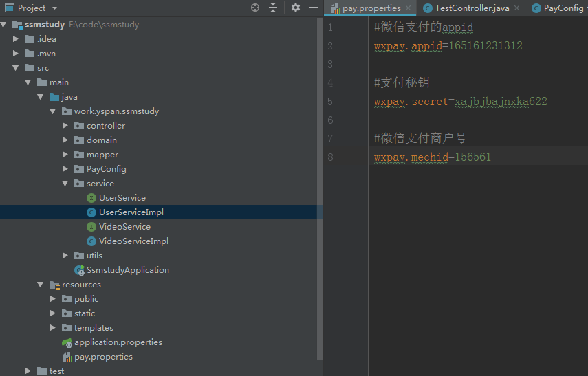
Task: Select the VideoServiceImpl class icon
Action: (91, 241)
